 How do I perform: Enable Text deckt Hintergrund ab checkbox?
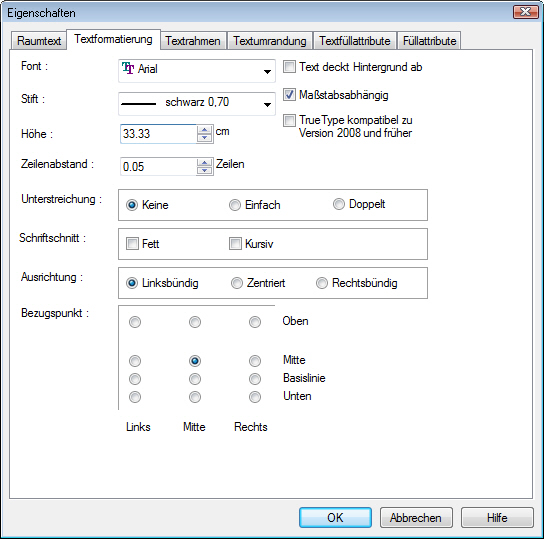[289, 67]
